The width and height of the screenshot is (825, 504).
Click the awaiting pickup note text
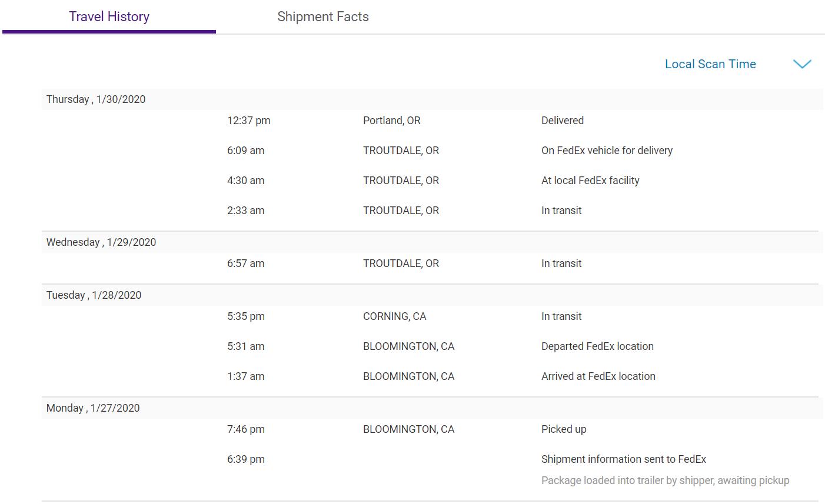pyautogui.click(x=665, y=480)
